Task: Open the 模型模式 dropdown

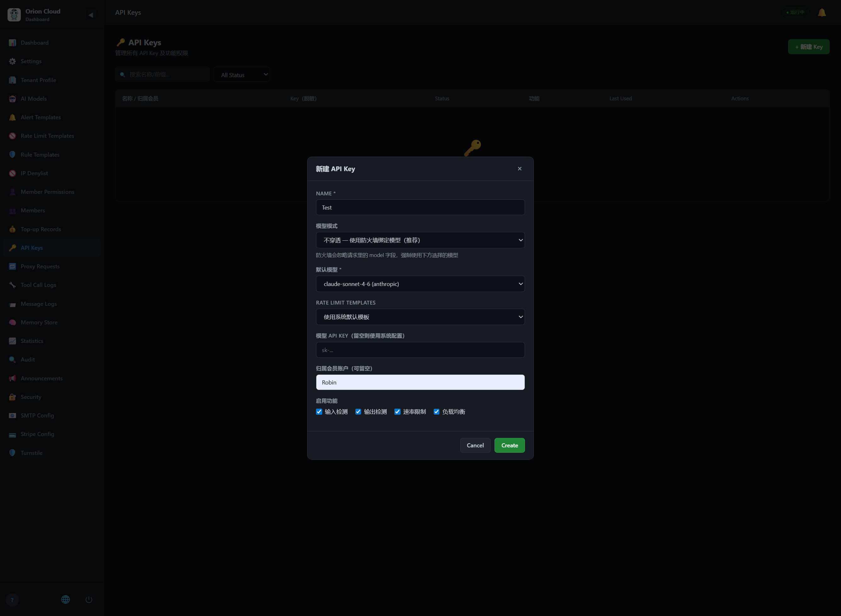Action: pos(420,240)
